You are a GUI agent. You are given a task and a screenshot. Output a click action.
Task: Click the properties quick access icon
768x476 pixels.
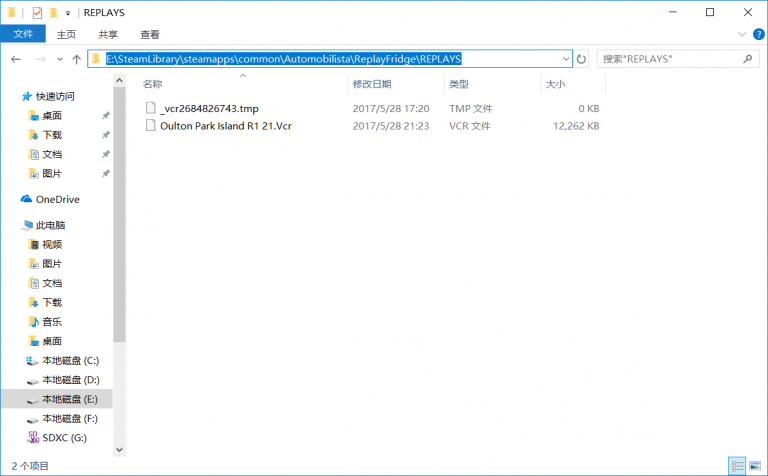37,13
